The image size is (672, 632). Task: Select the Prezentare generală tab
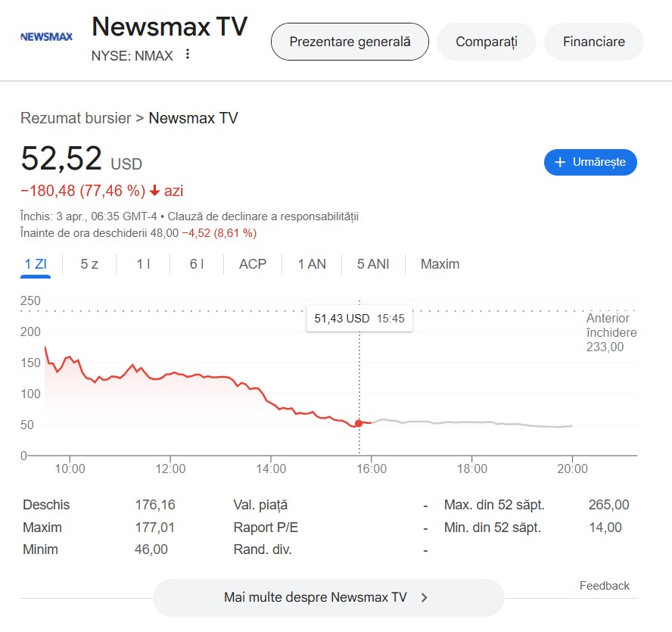pos(350,42)
